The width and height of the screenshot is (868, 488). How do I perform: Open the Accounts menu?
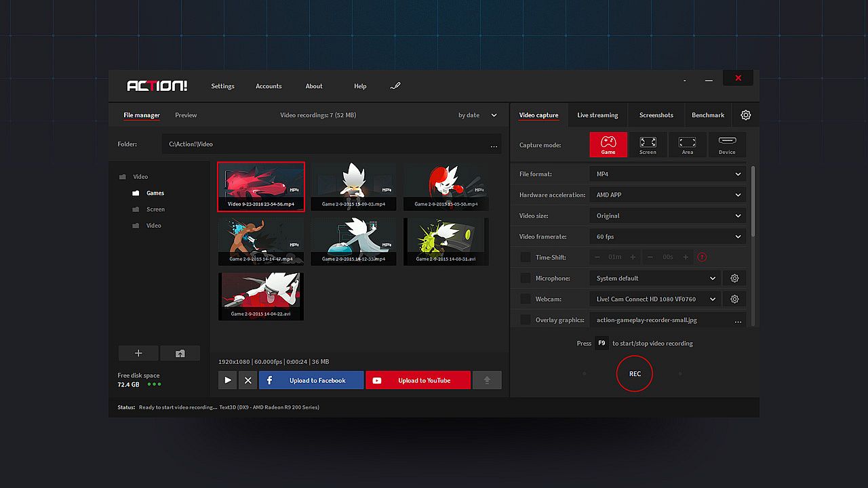pos(269,86)
